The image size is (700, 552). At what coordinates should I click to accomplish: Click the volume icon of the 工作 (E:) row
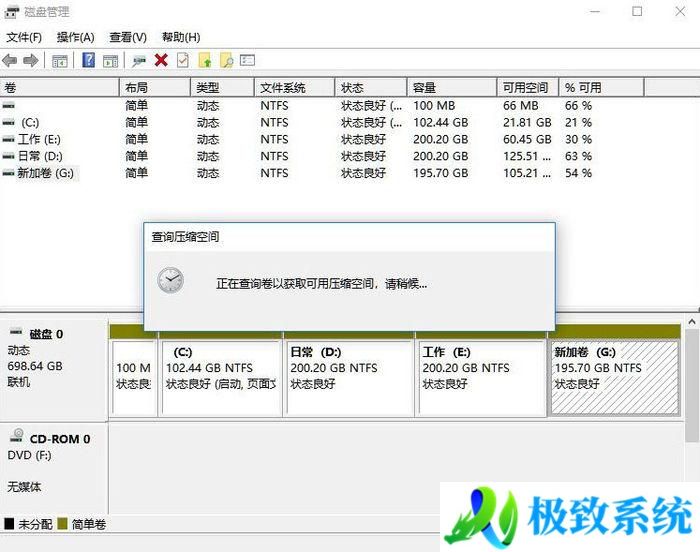(8, 139)
